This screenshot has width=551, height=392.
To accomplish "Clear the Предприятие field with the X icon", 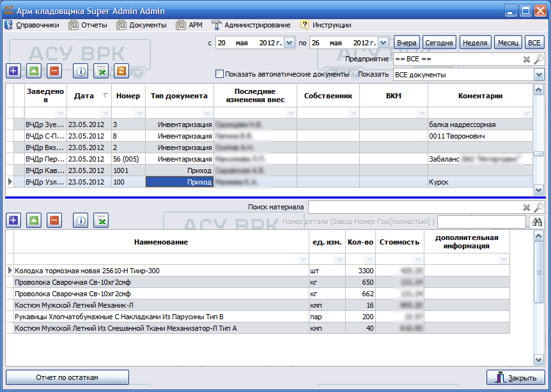I will tap(527, 59).
